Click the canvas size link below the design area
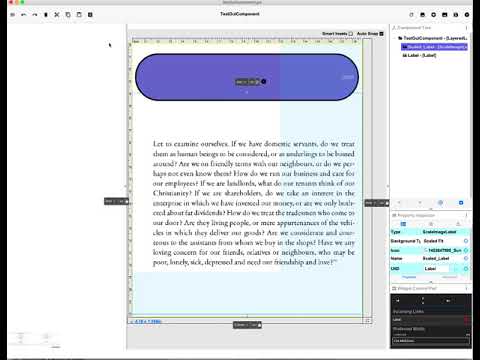480x360 pixels. (146, 322)
